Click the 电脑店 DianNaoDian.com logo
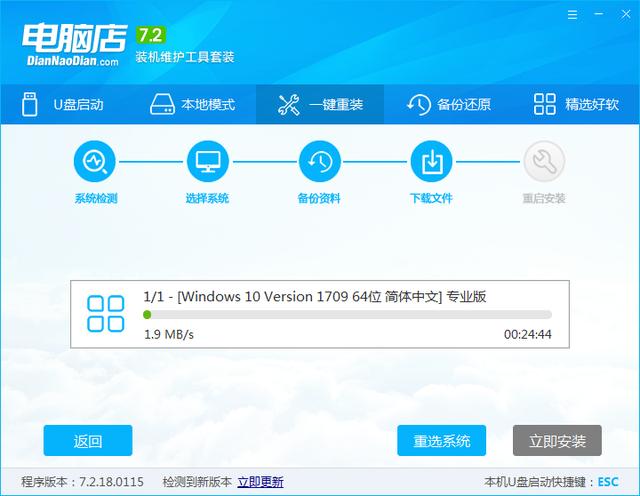Screen dimensions: 640x496 tap(74, 44)
